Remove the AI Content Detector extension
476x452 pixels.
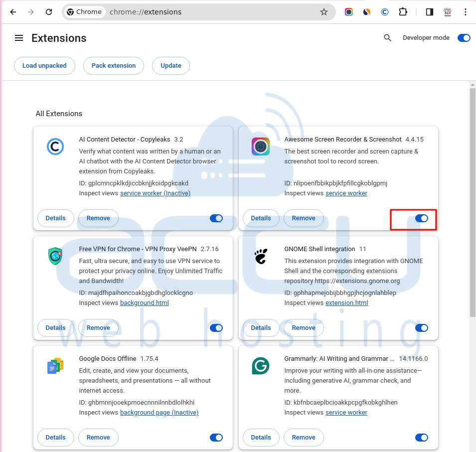coord(98,218)
